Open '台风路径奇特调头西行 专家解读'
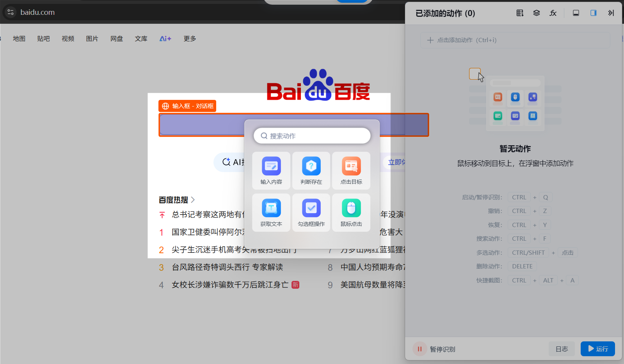Viewport: 624px width, 364px height. (227, 267)
